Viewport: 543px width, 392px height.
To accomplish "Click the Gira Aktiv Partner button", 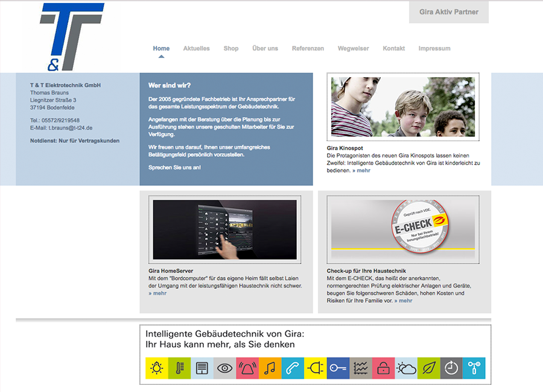I will pyautogui.click(x=449, y=12).
